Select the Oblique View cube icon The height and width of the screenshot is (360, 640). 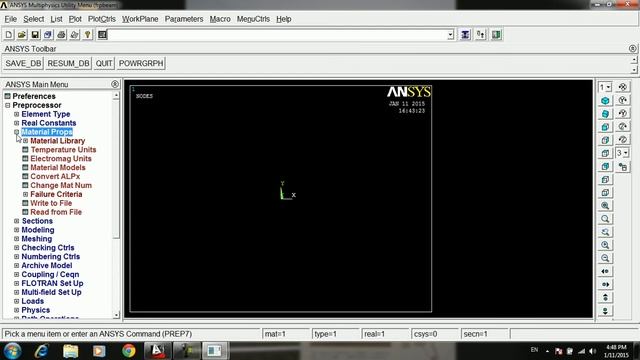point(605,113)
